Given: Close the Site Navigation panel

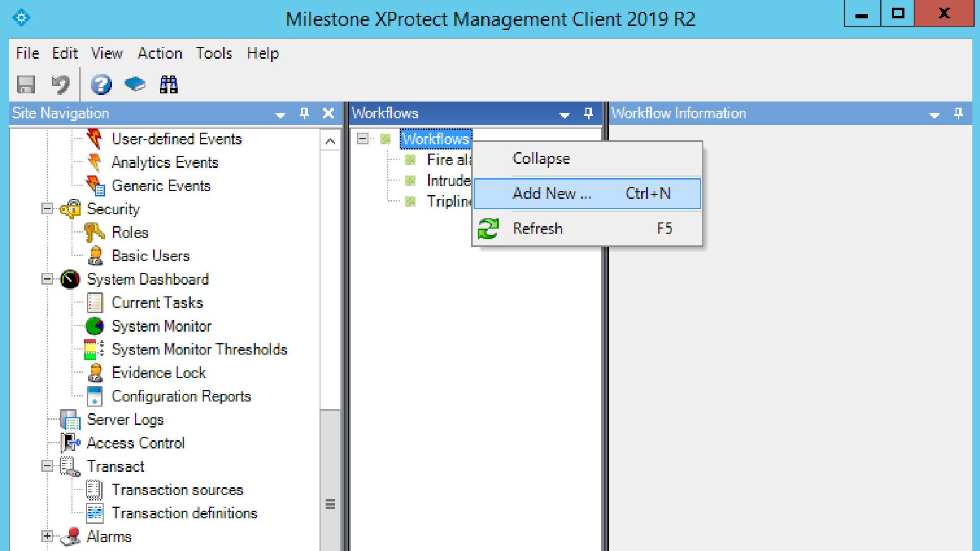Looking at the screenshot, I should 329,113.
